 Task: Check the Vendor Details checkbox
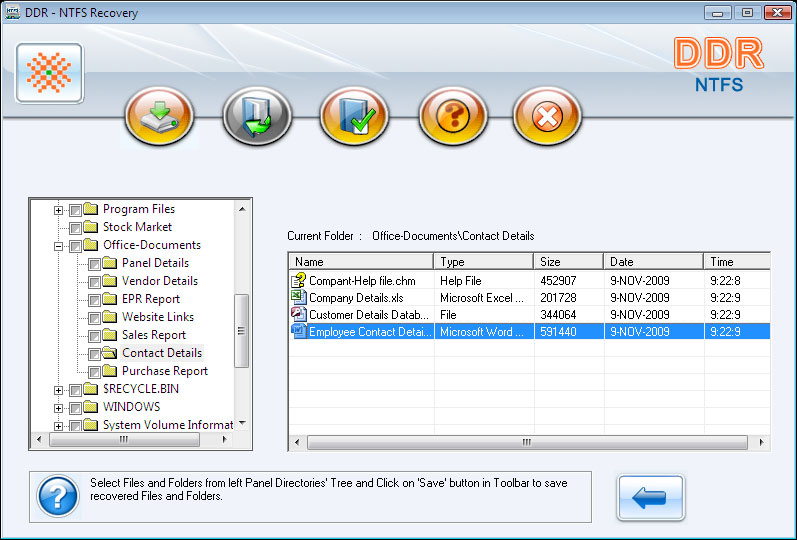tap(94, 282)
